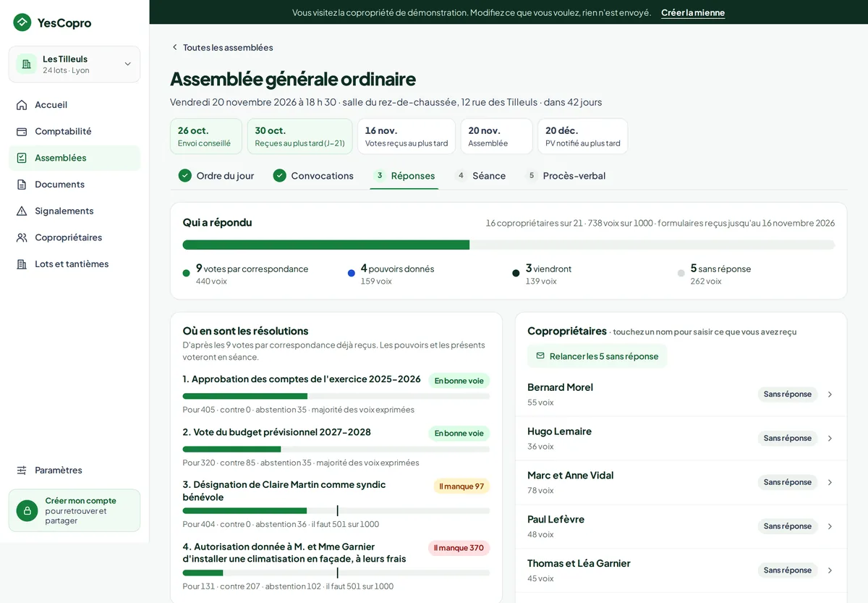Return via Toutes les assemblées link

[x=222, y=47]
